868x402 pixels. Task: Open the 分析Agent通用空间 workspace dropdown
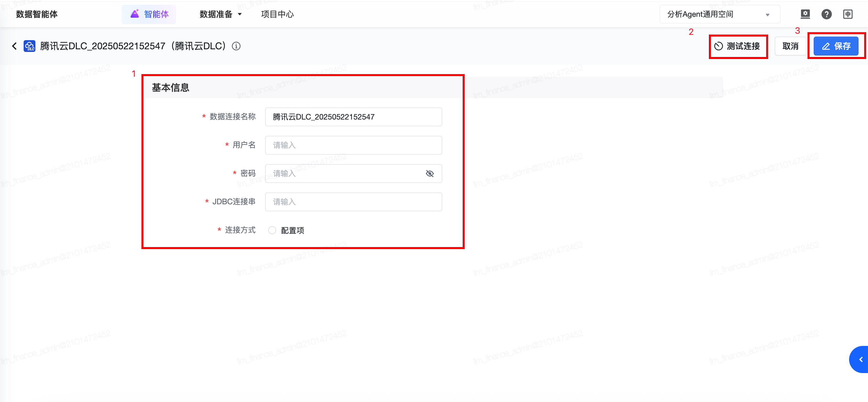point(720,14)
